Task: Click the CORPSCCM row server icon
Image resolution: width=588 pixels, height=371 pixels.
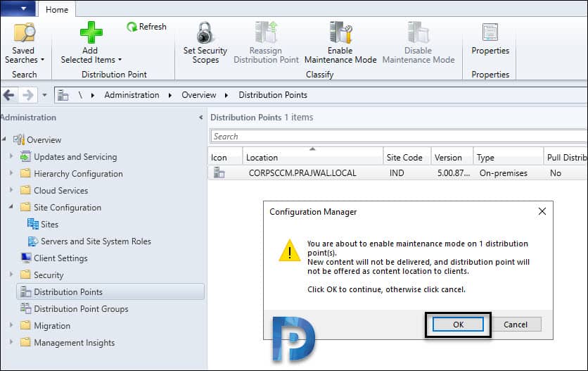Action: [219, 172]
